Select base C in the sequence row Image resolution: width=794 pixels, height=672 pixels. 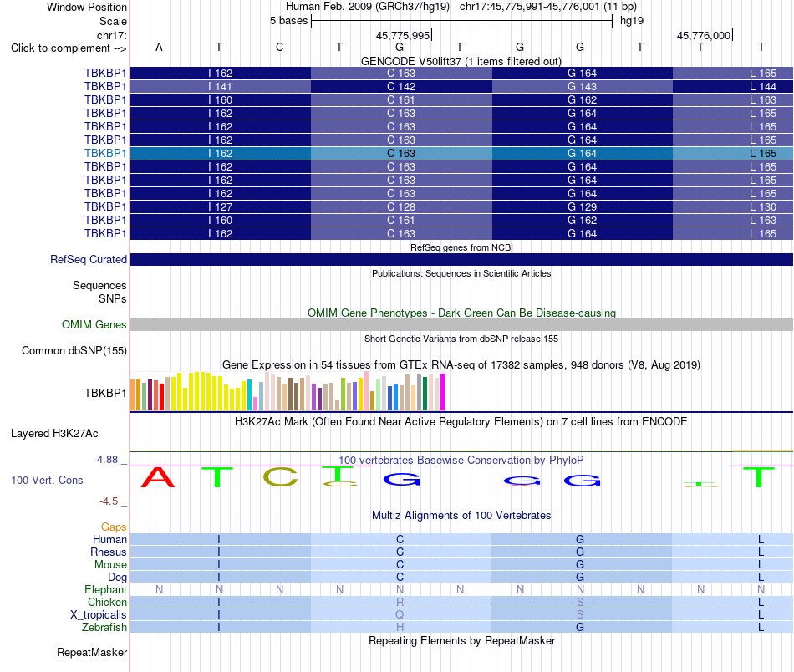279,47
